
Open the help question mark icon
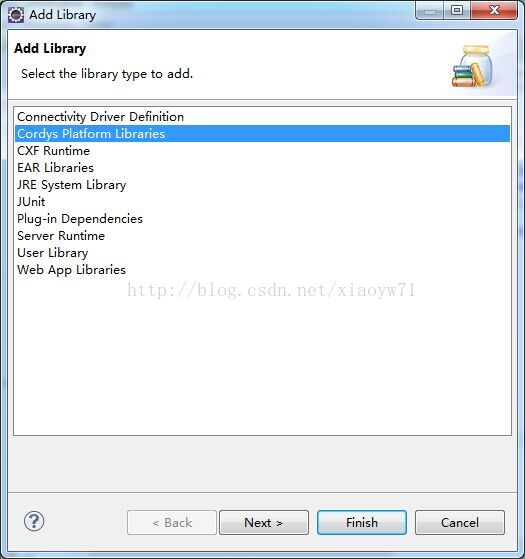coord(34,522)
